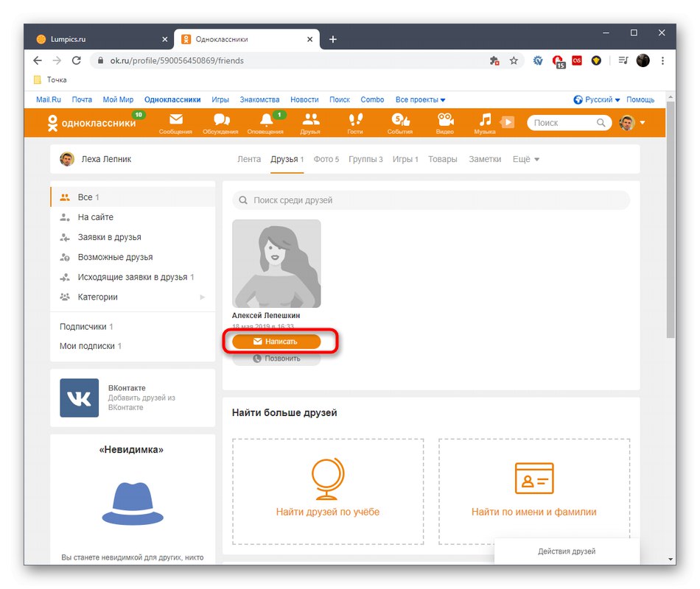The image size is (700, 589).
Task: Open the Друзья icon in toolbar
Action: point(310,121)
